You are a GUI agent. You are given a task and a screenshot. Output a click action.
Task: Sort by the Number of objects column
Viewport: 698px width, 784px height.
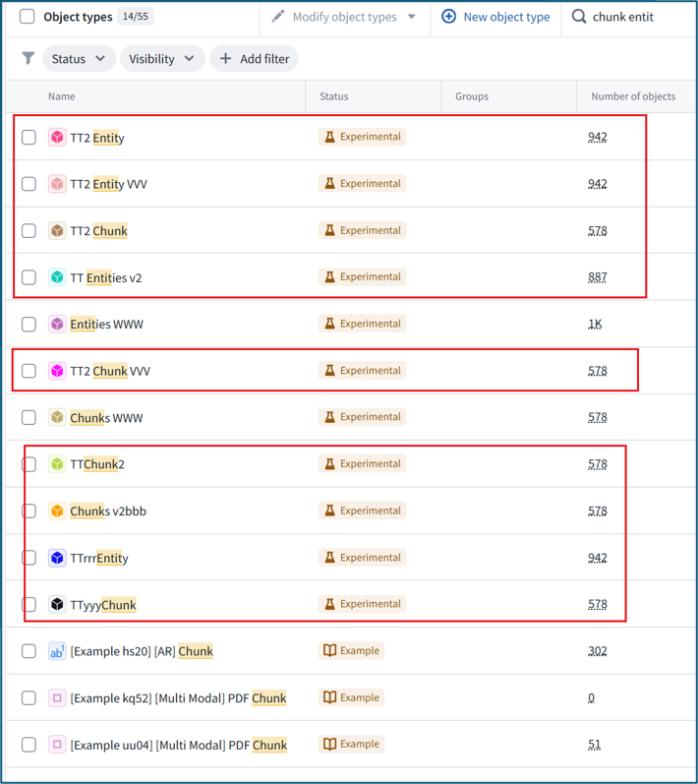pyautogui.click(x=633, y=96)
